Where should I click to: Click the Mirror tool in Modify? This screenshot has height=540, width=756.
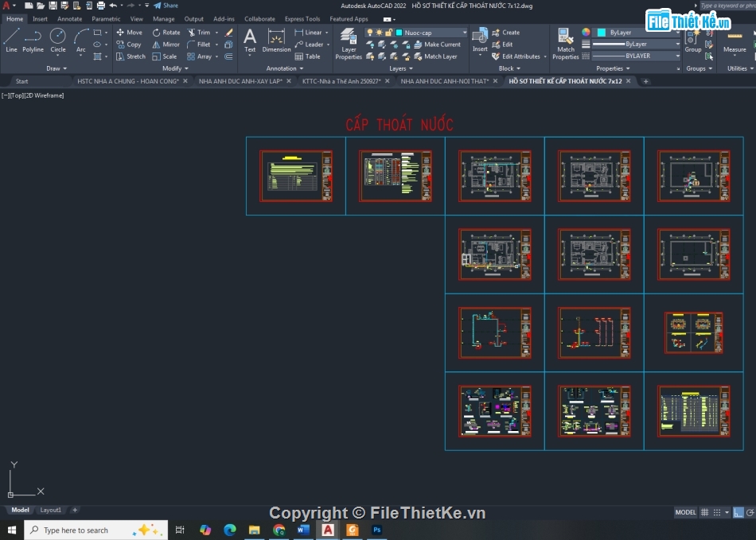166,45
